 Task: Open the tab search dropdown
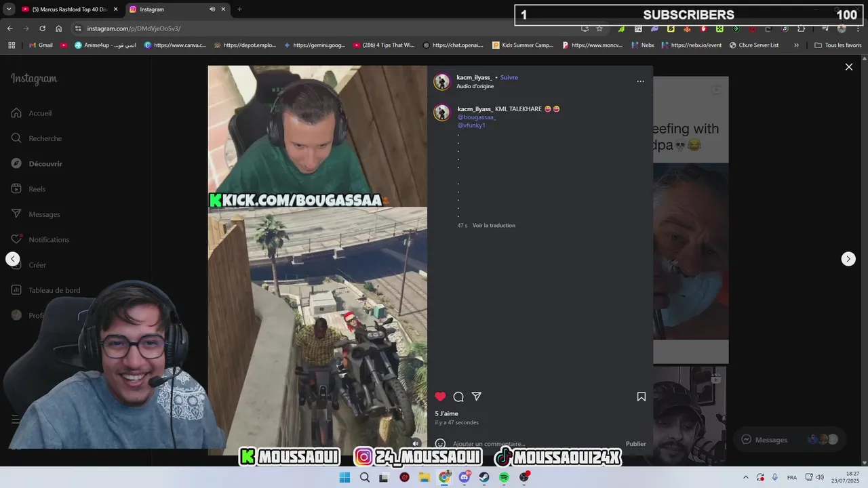(x=8, y=9)
